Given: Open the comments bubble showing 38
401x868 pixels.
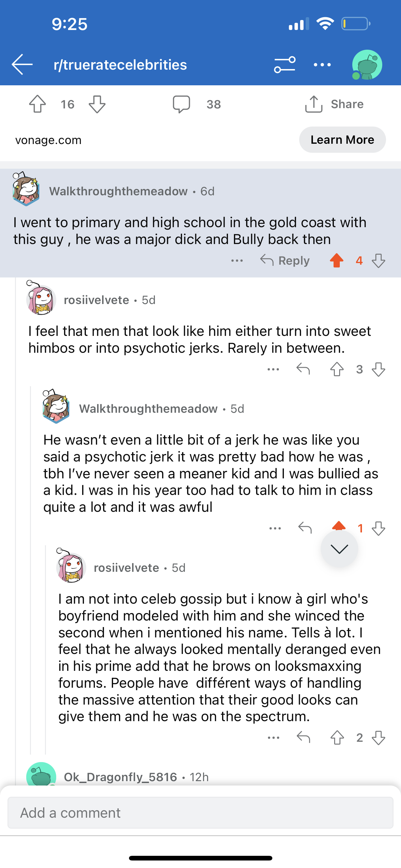Looking at the screenshot, I should 181,104.
